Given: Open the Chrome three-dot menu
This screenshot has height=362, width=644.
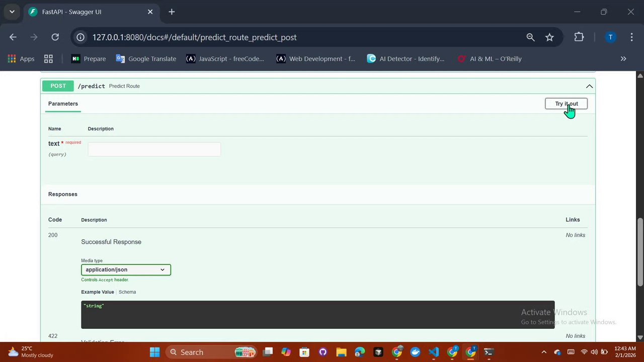Looking at the screenshot, I should tap(631, 37).
